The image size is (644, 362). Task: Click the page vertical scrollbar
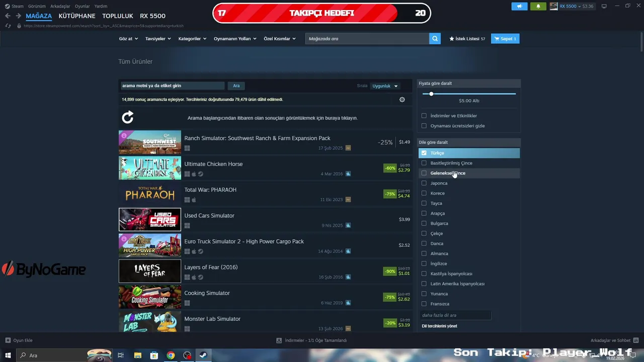(x=641, y=41)
